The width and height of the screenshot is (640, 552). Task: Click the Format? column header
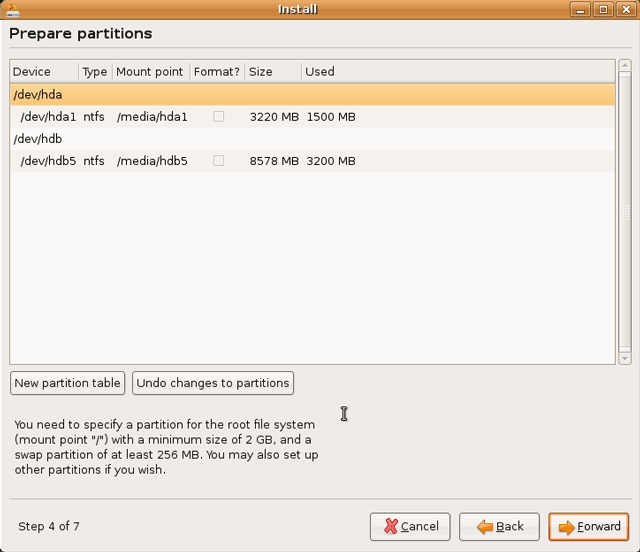coord(216,72)
